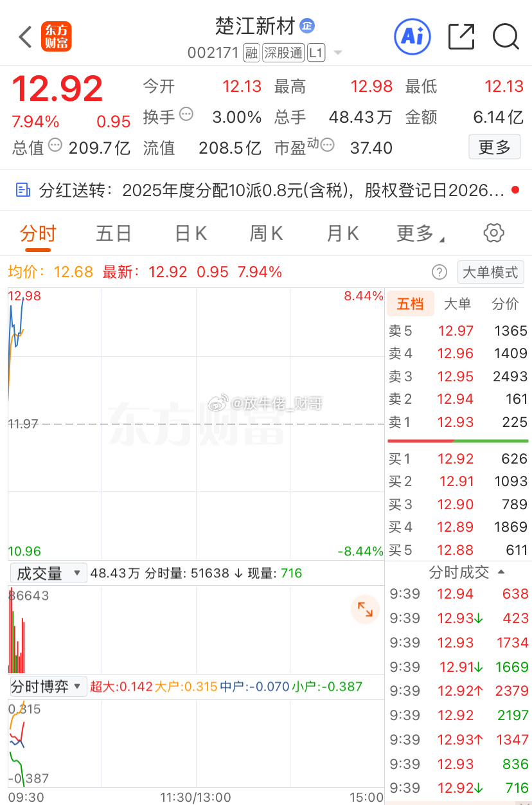Click the red volume bars chart
The image size is (532, 805).
[x=196, y=629]
